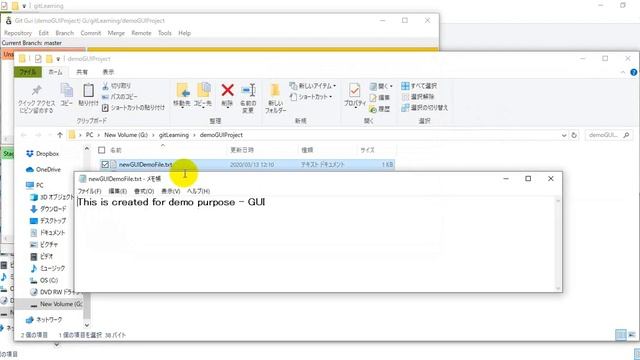
Task: Create New folder (新しいフォルダー)
Action: click(x=276, y=98)
